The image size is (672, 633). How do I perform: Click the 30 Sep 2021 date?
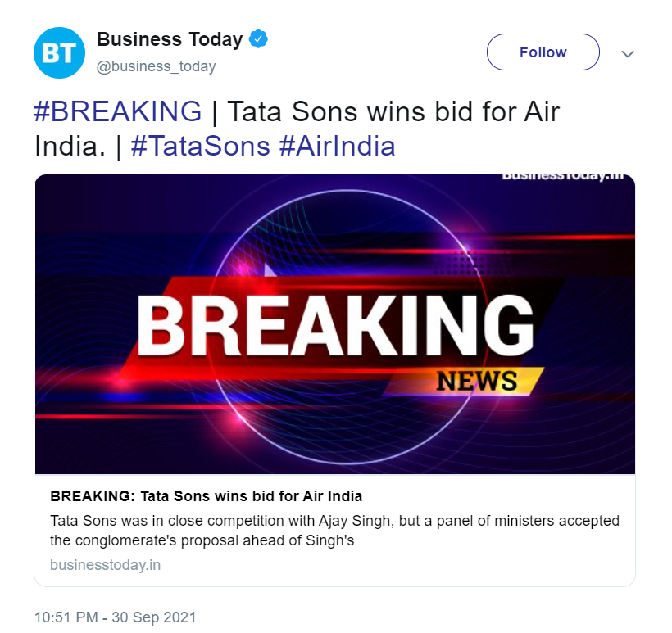coord(154,617)
